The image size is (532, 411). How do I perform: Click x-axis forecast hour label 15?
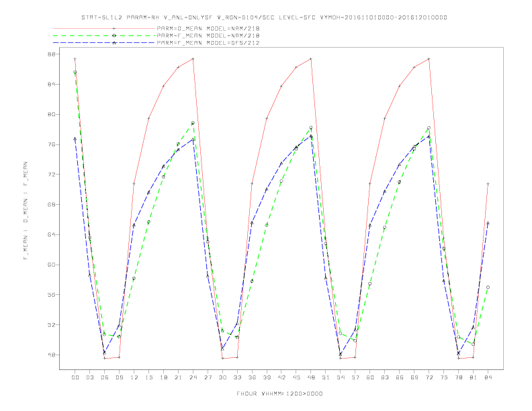point(149,377)
